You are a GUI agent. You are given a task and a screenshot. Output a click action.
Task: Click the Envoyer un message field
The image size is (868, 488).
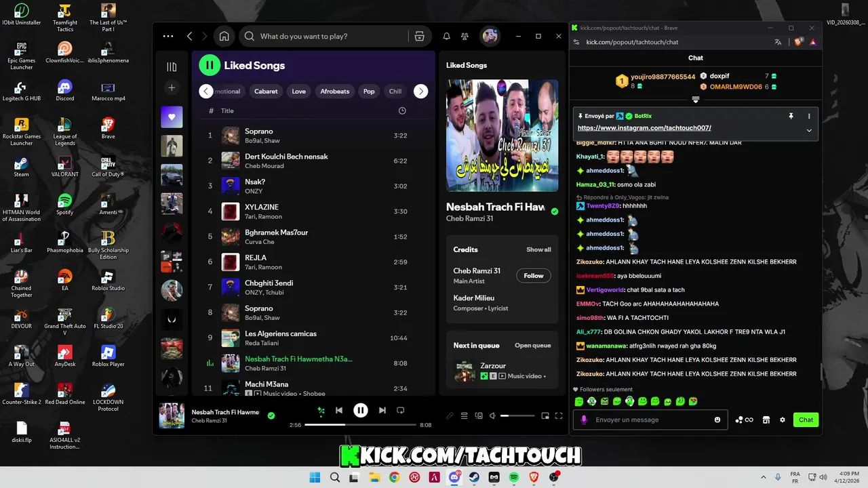click(x=651, y=420)
